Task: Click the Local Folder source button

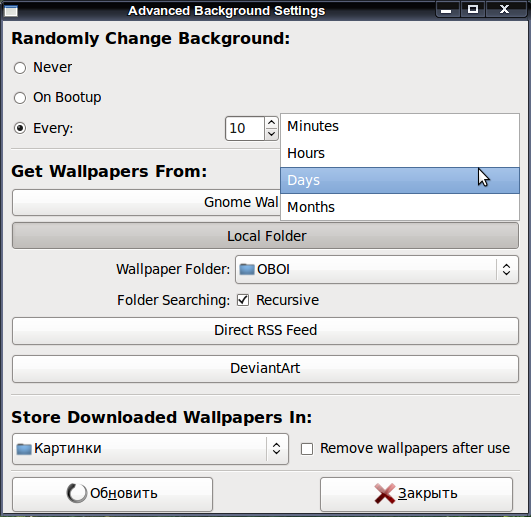Action: click(x=266, y=236)
